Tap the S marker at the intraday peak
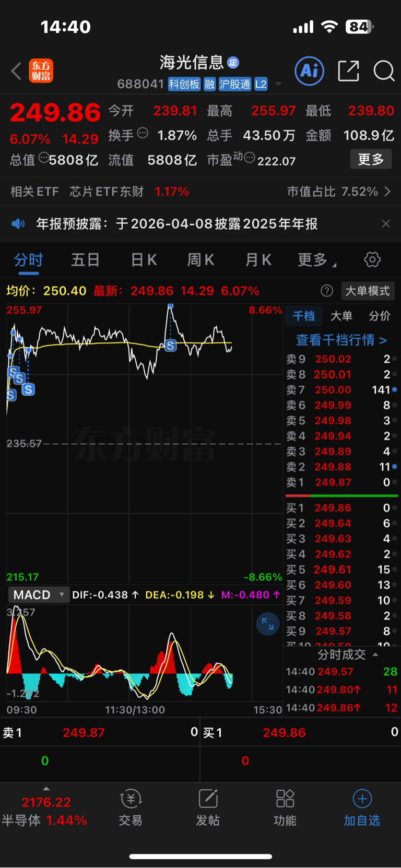This screenshot has width=401, height=868. [x=170, y=346]
